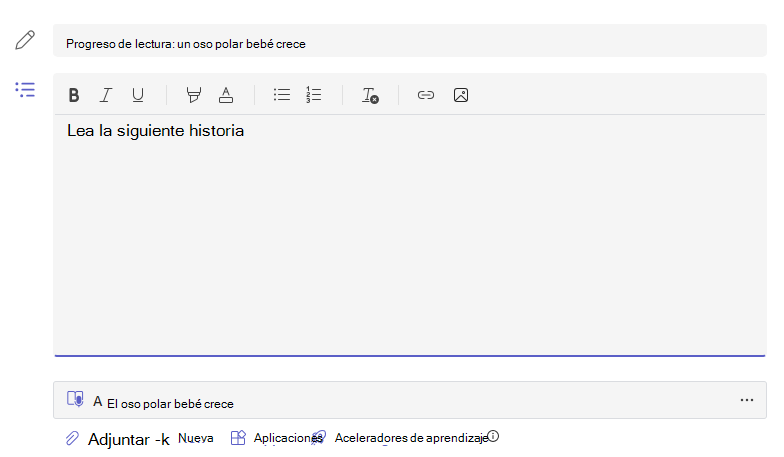This screenshot has height=457, width=784.
Task: Open the font color tool
Action: click(226, 95)
